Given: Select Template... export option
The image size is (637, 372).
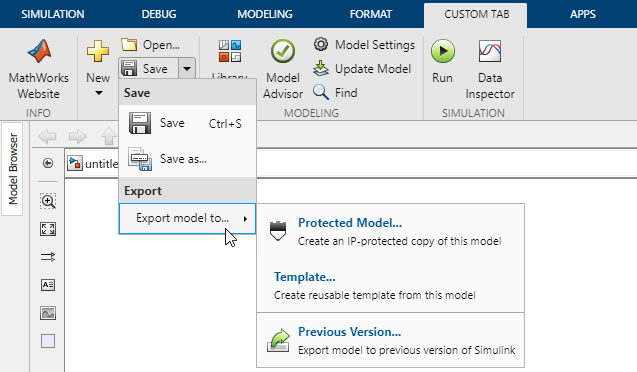Looking at the screenshot, I should point(390,286).
